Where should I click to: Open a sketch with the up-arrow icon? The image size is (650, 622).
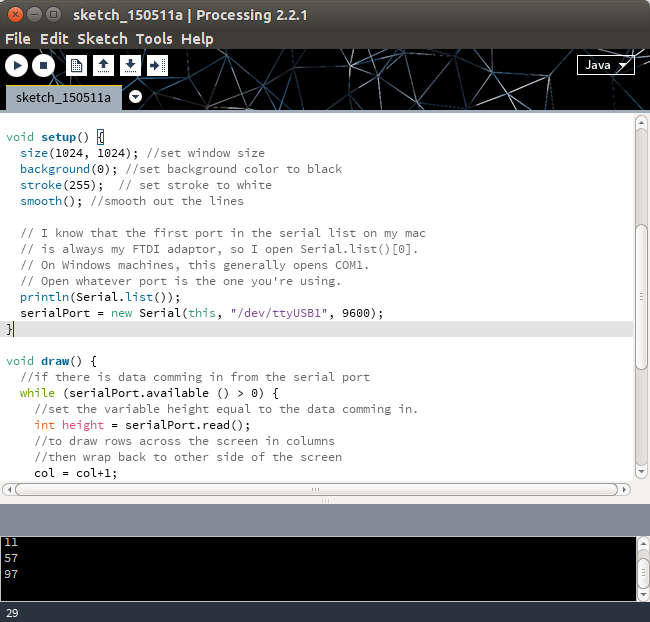[x=103, y=66]
